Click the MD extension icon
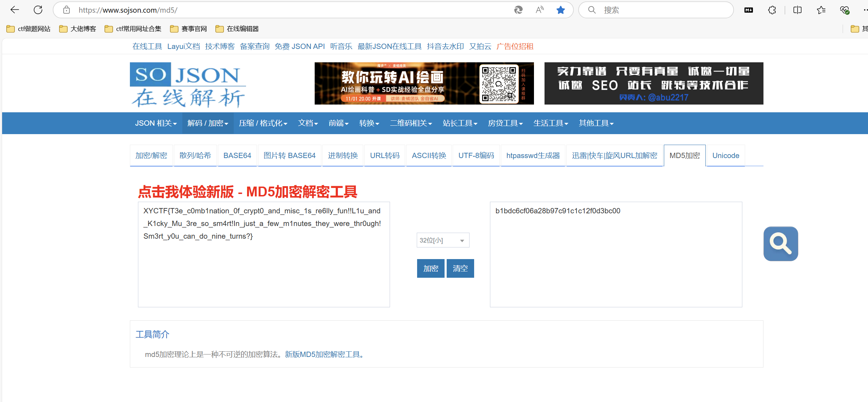The width and height of the screenshot is (868, 402). point(749,10)
